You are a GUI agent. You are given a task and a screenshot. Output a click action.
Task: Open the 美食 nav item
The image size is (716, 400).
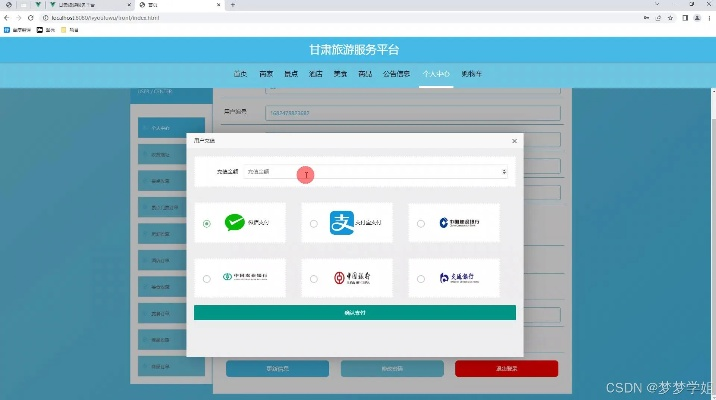pos(340,74)
